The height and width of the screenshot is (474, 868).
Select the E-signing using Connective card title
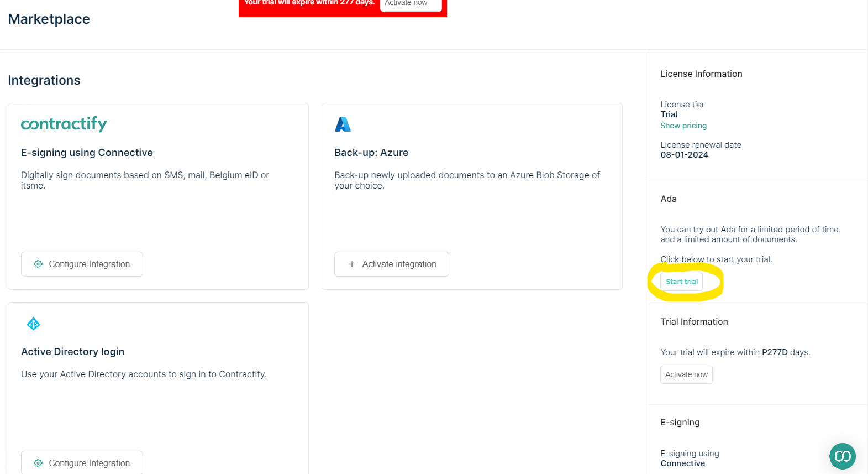coord(87,153)
